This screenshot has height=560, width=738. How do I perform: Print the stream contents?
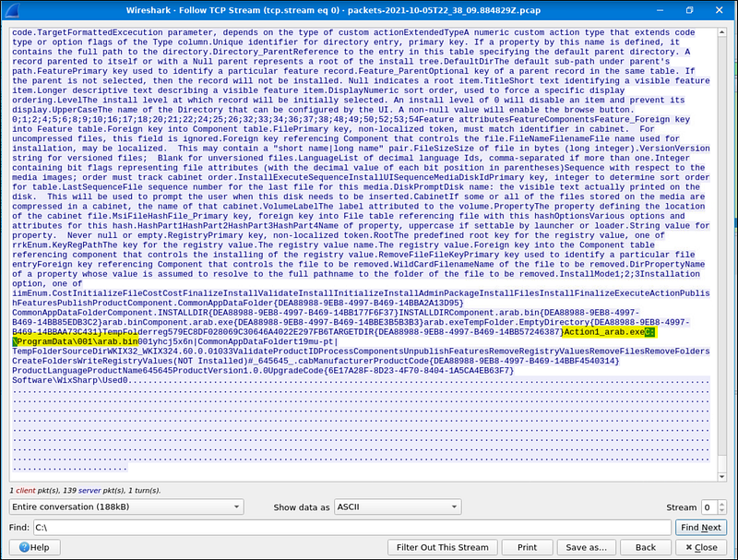click(x=527, y=547)
